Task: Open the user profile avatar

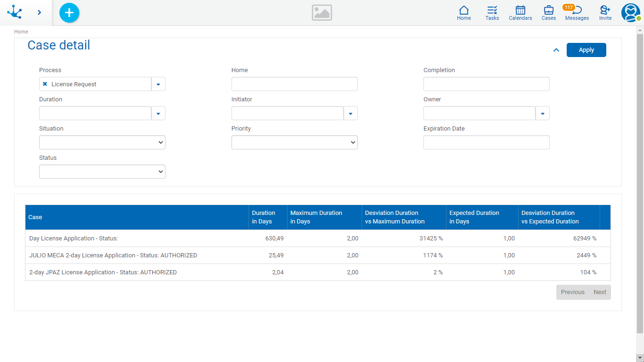Action: coord(630,13)
